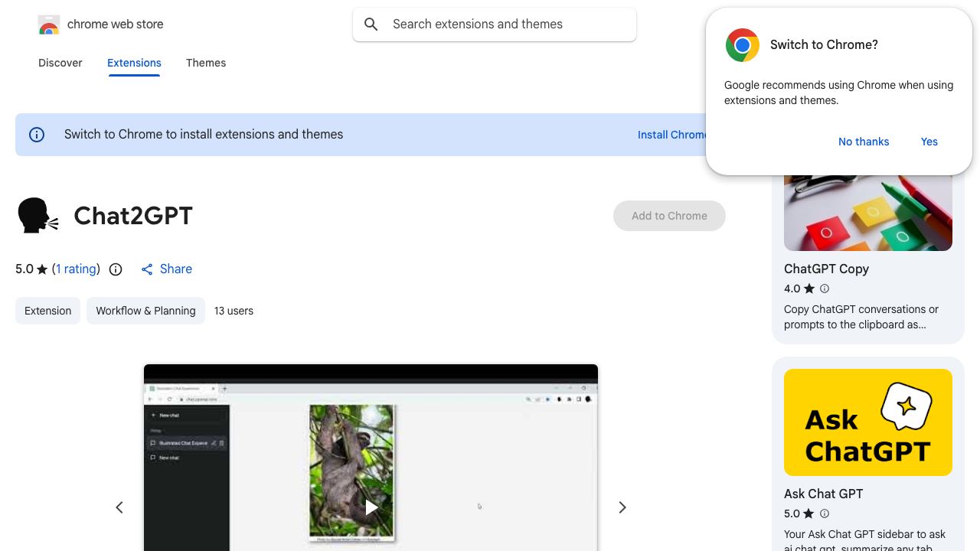Open the Ask ChatGPT yellow thumbnail
Viewport: 980px width, 551px height.
coord(868,422)
